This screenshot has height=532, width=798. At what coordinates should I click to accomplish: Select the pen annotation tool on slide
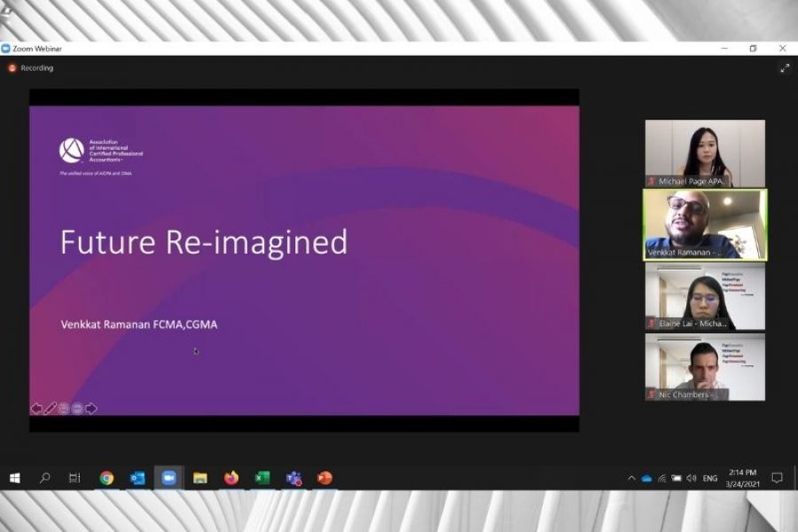click(50, 408)
